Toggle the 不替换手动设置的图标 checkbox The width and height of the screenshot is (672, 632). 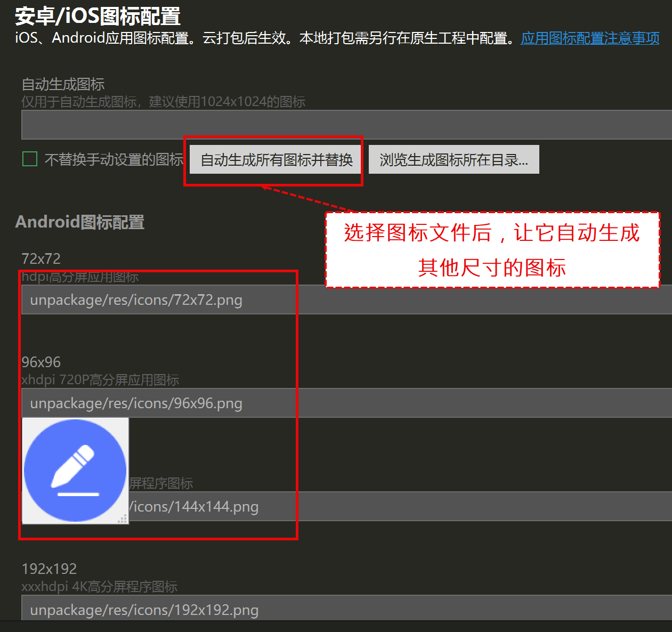coord(30,159)
